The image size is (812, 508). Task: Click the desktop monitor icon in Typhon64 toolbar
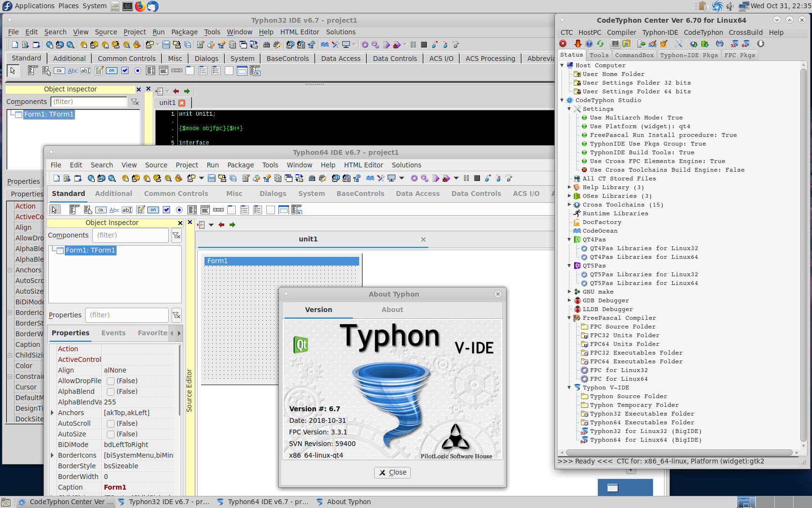pyautogui.click(x=392, y=178)
